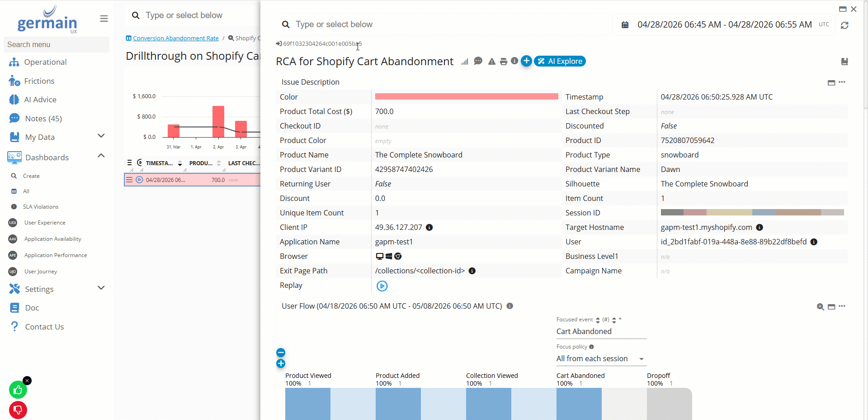Open info icon next to the RCA title

coord(514,61)
